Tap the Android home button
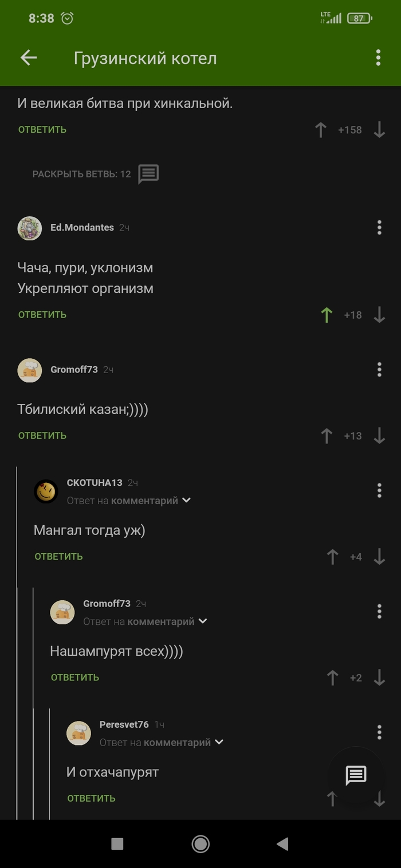The image size is (401, 868). (200, 844)
